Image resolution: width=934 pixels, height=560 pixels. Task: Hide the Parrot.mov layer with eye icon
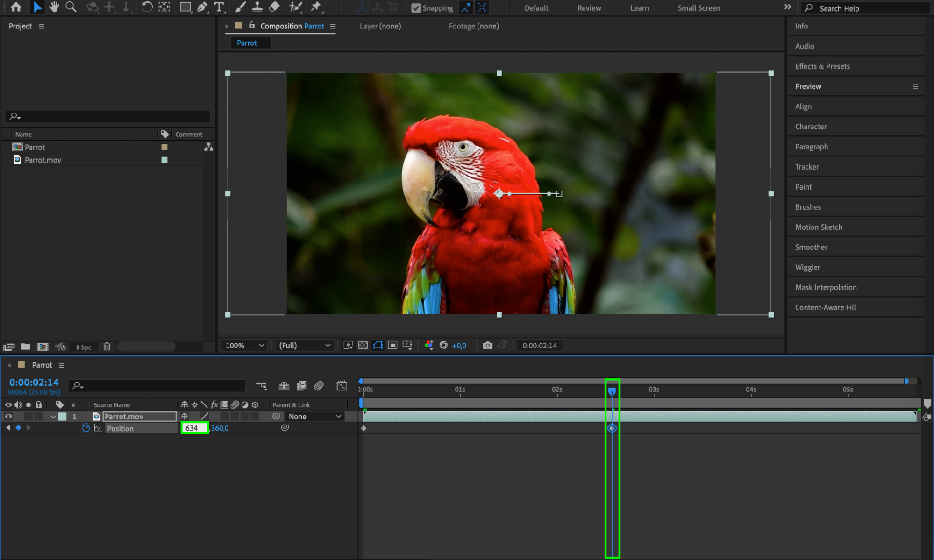[x=8, y=416]
